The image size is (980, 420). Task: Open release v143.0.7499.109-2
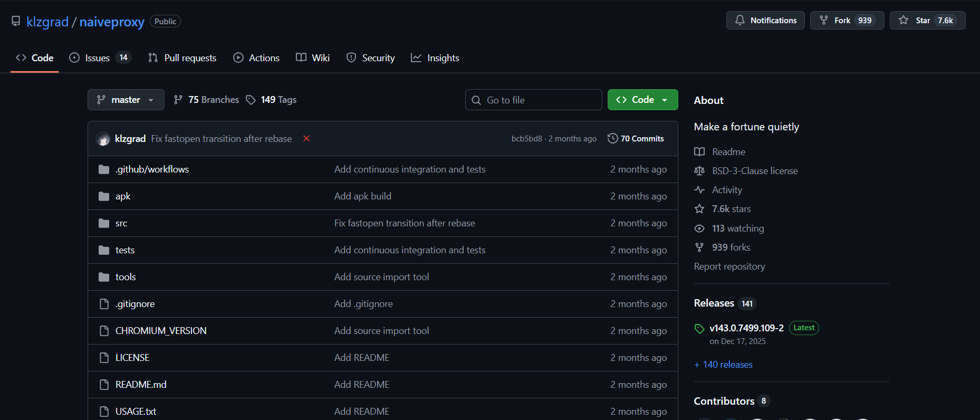pos(746,328)
